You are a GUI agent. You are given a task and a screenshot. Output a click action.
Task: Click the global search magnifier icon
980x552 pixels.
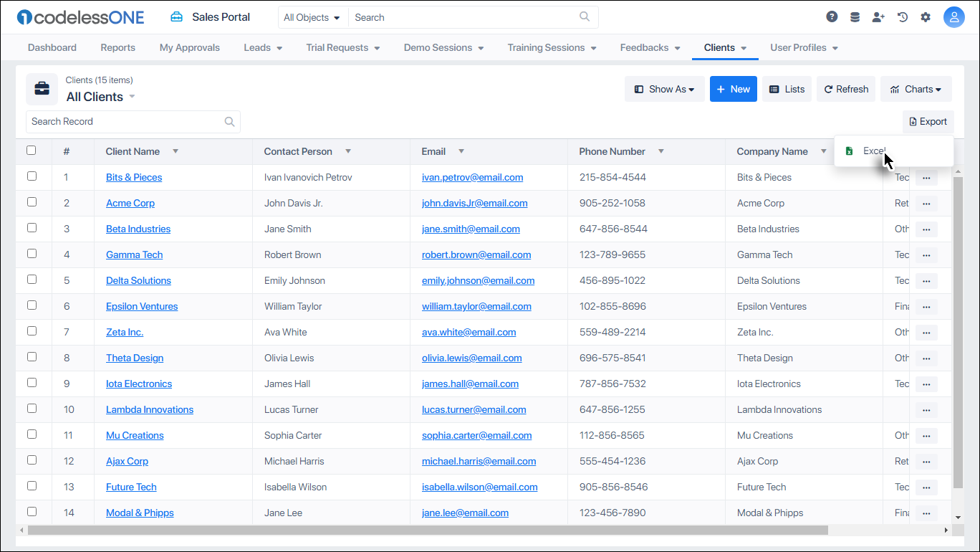click(x=585, y=16)
